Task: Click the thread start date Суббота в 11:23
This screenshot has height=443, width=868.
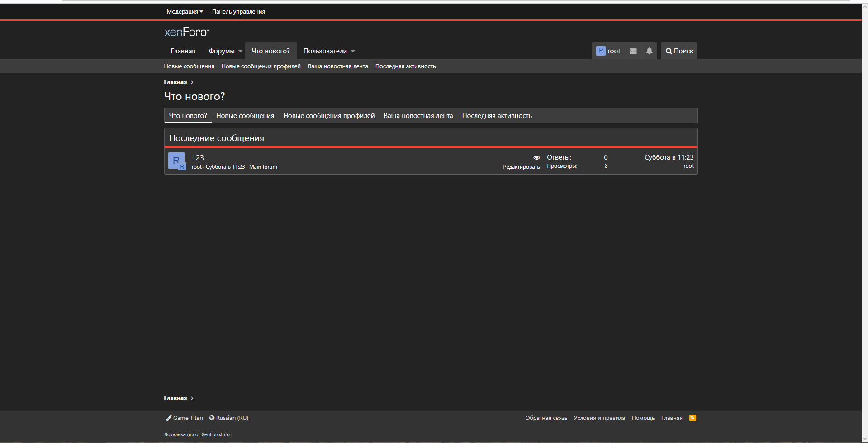Action: (x=225, y=167)
